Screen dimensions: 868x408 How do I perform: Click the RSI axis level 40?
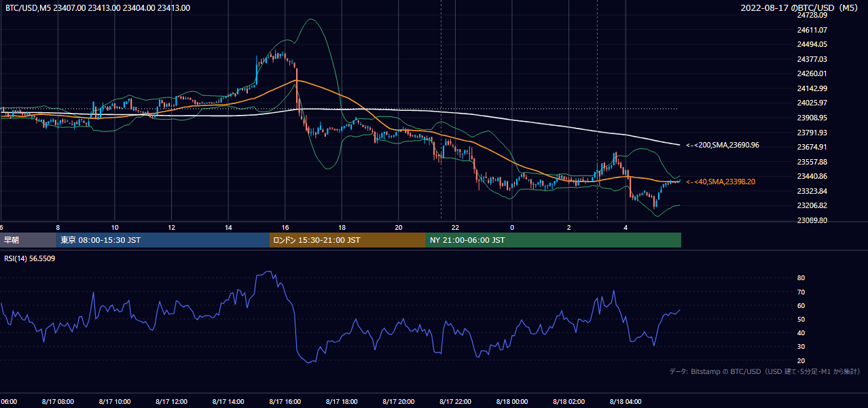pyautogui.click(x=801, y=333)
